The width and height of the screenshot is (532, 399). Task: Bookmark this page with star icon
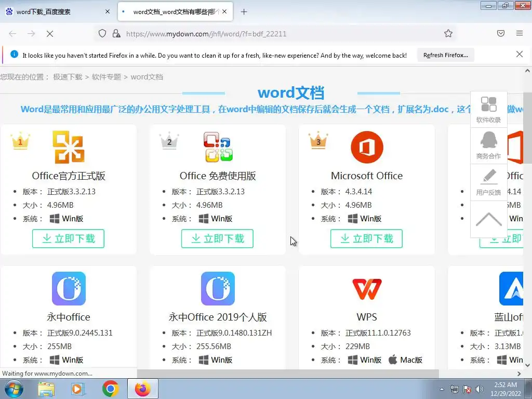pos(448,33)
